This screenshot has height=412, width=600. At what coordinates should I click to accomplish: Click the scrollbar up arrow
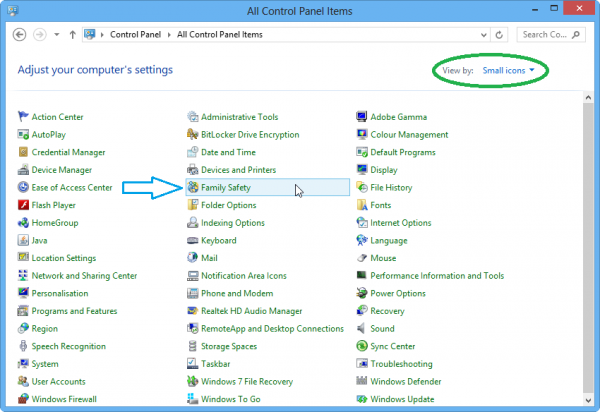pos(588,98)
